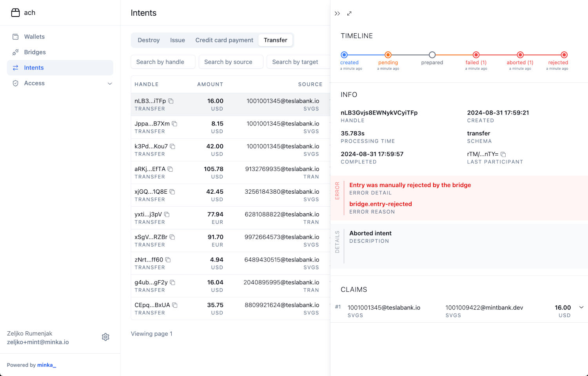Open settings gear next to user name

click(x=105, y=337)
